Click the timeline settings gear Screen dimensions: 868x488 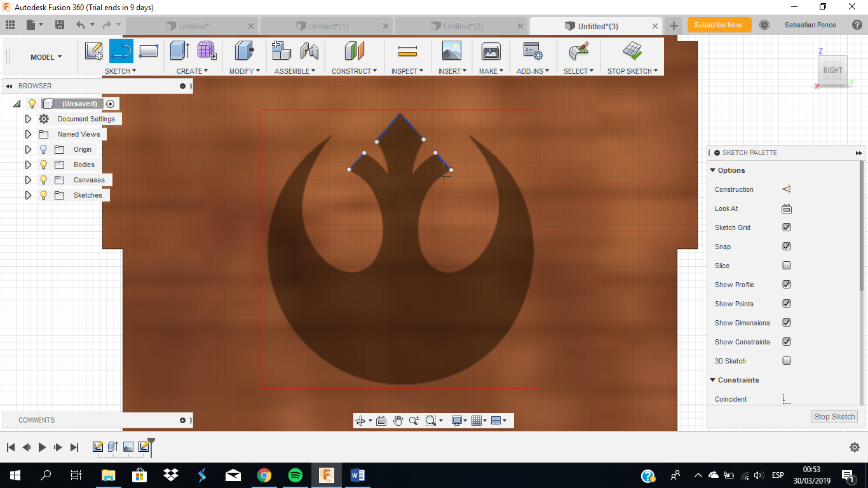point(855,447)
